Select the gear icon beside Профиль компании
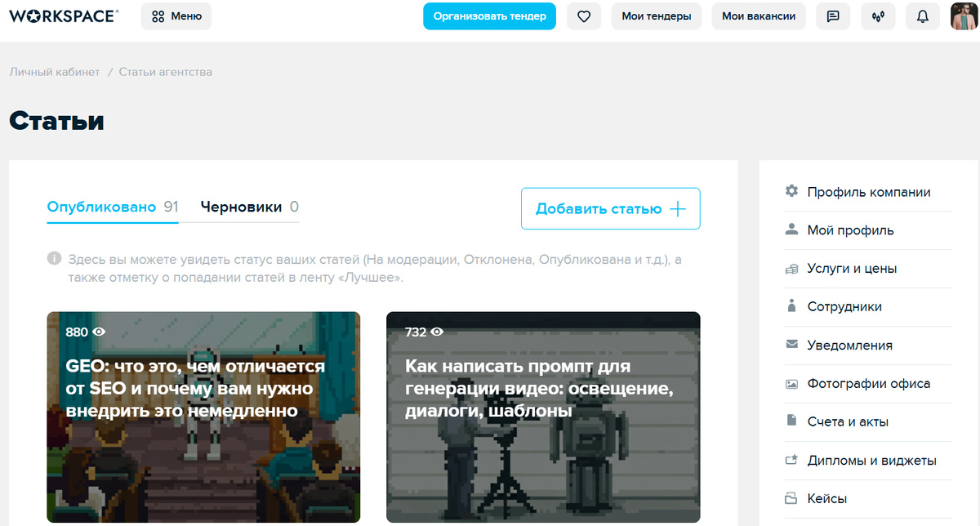This screenshot has width=980, height=526. (x=791, y=191)
